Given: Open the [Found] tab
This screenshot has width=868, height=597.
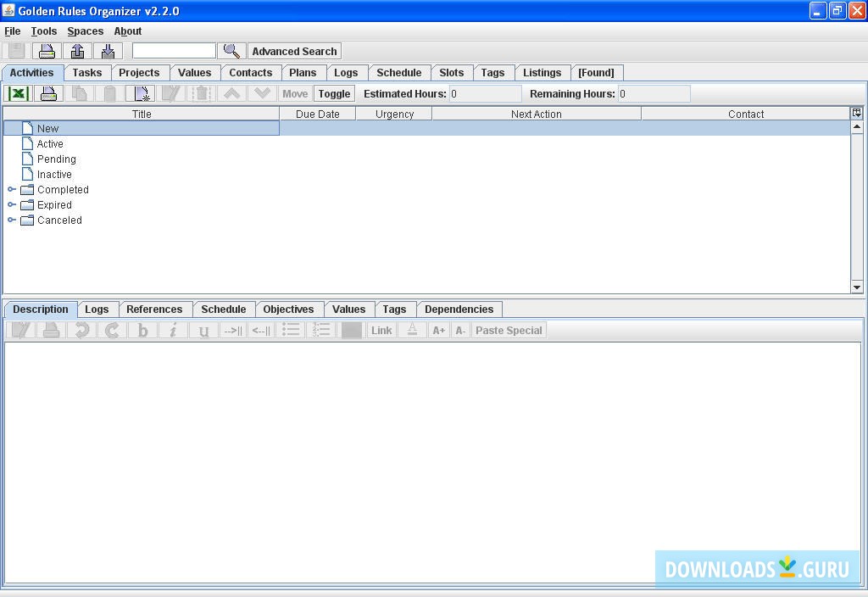Looking at the screenshot, I should (x=596, y=73).
